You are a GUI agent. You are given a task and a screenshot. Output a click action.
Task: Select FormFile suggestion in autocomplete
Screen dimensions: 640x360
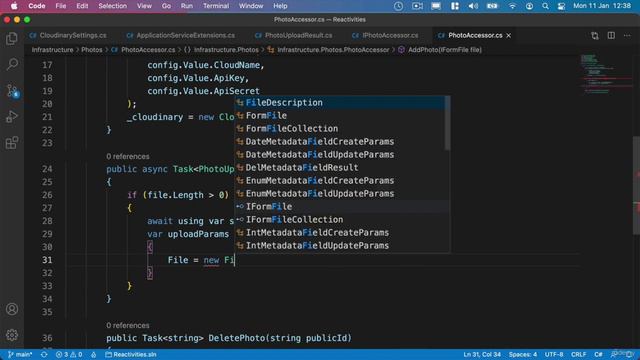click(x=340, y=116)
